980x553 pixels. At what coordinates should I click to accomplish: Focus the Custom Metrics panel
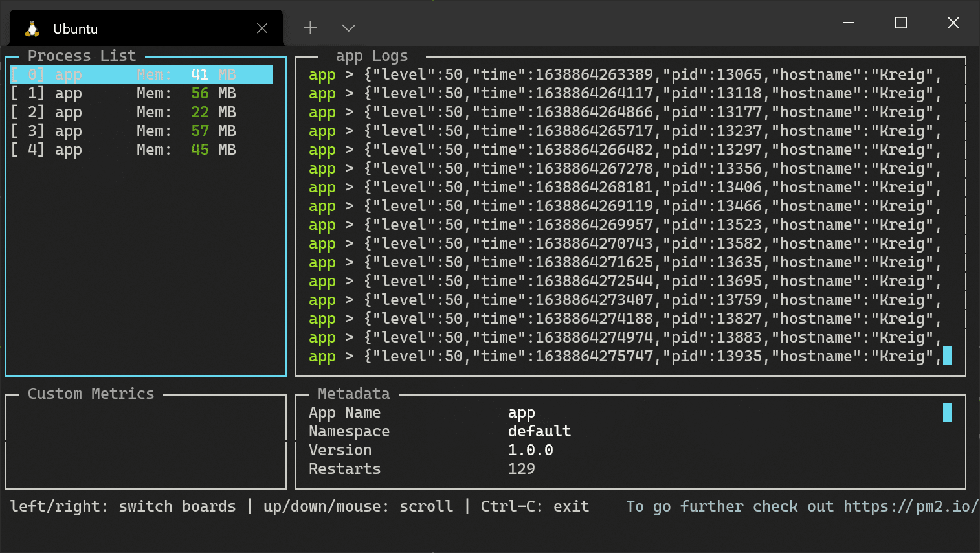pyautogui.click(x=146, y=440)
